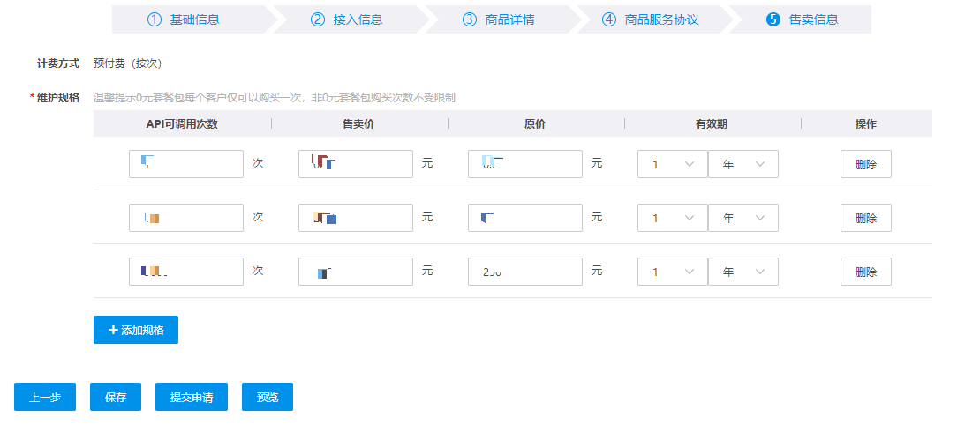This screenshot has height=433, width=980.
Task: Focus first row API可调用次数 input
Action: tap(186, 164)
